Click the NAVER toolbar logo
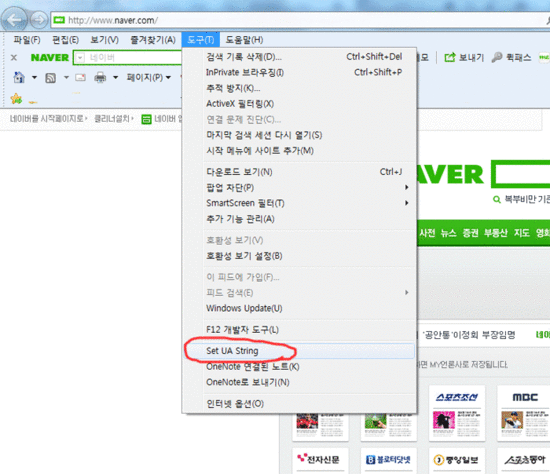 pos(49,58)
